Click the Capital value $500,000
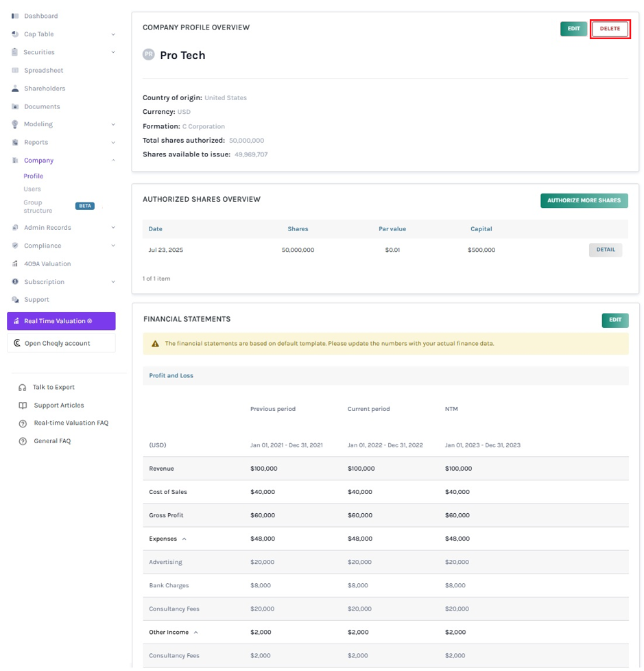 click(x=481, y=250)
